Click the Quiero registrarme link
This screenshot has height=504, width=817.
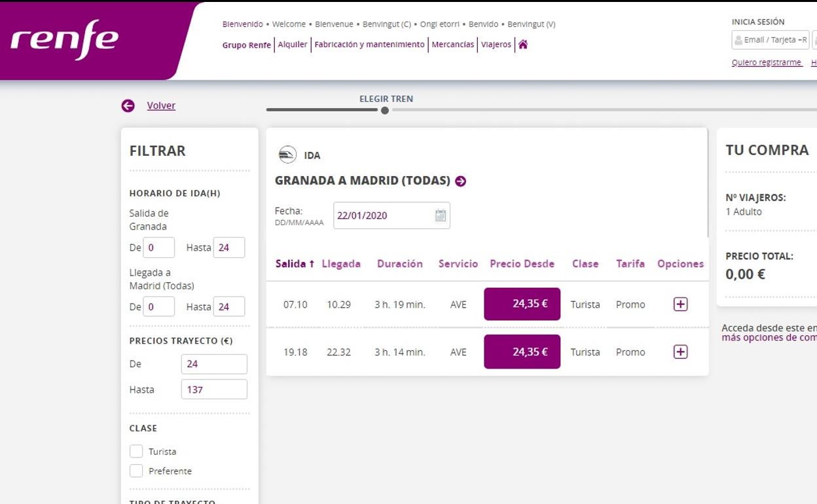[767, 63]
